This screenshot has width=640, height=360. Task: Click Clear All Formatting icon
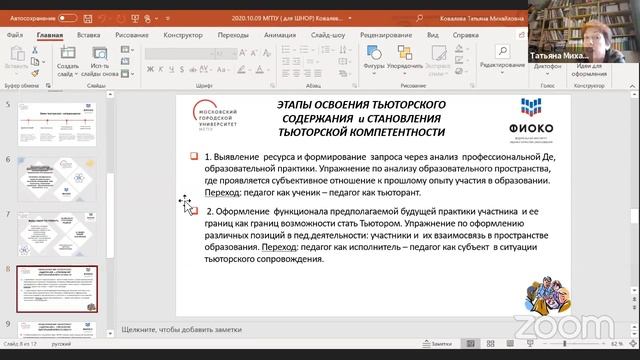point(267,53)
